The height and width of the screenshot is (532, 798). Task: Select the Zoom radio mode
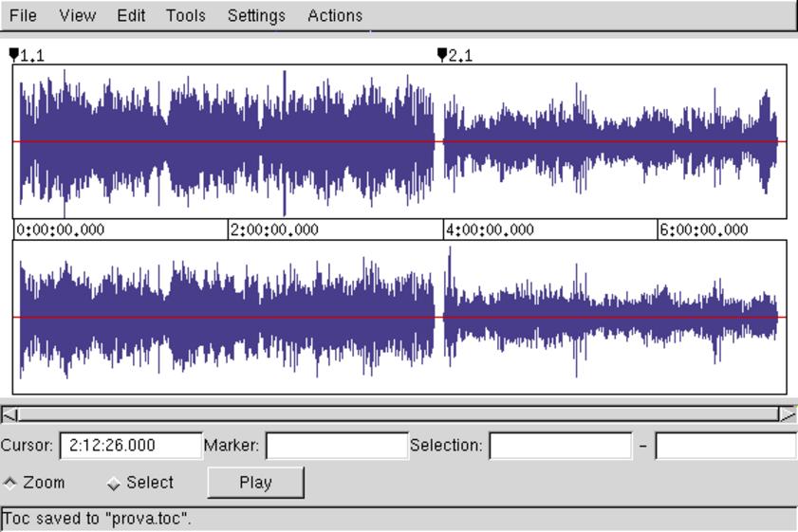[x=10, y=483]
